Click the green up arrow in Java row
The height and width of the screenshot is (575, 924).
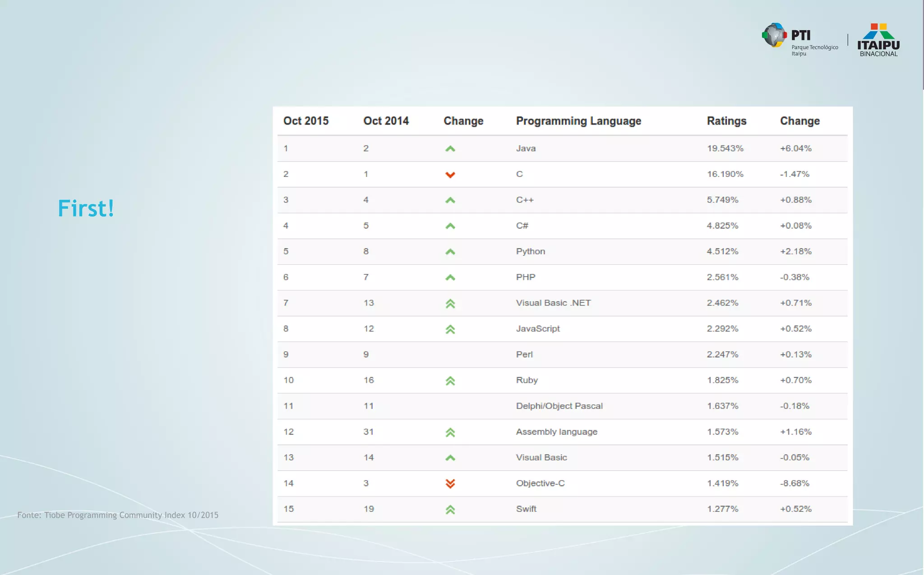450,148
